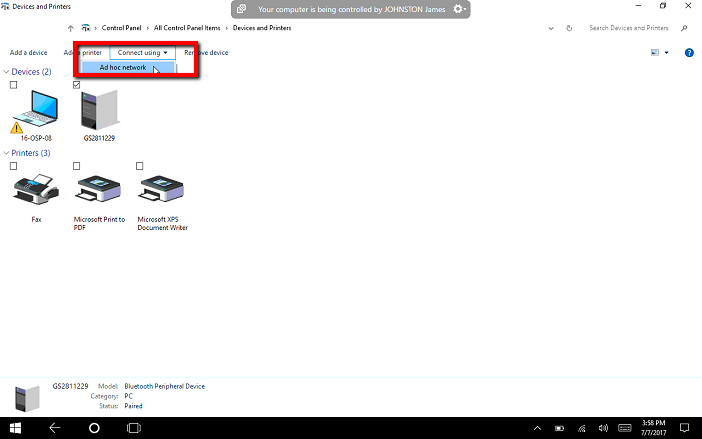
Task: Click the Remove device command
Action: click(x=206, y=52)
